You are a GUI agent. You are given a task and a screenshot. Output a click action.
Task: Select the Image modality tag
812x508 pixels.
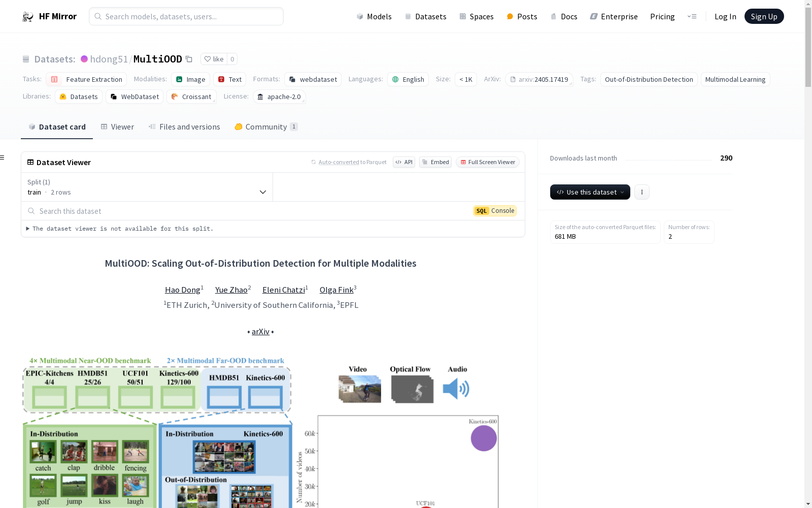[190, 79]
